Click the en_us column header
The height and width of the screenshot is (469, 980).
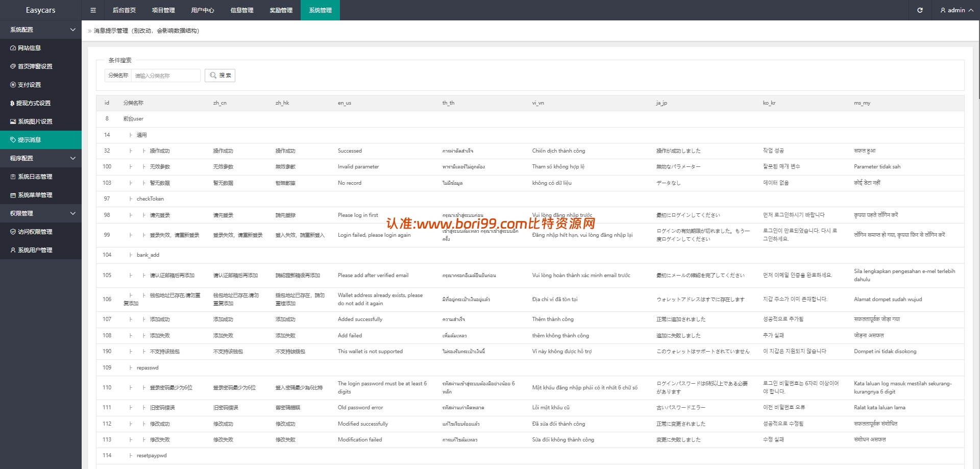point(345,103)
